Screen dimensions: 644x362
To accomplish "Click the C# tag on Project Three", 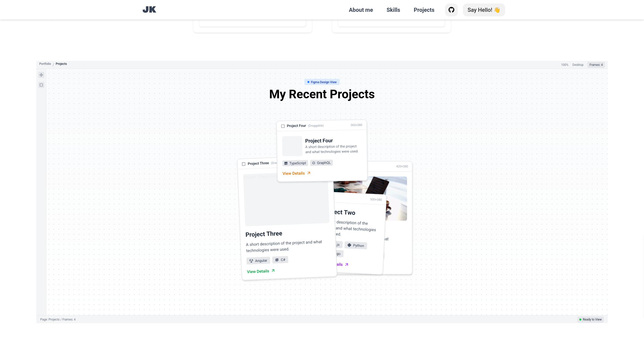I will point(280,260).
